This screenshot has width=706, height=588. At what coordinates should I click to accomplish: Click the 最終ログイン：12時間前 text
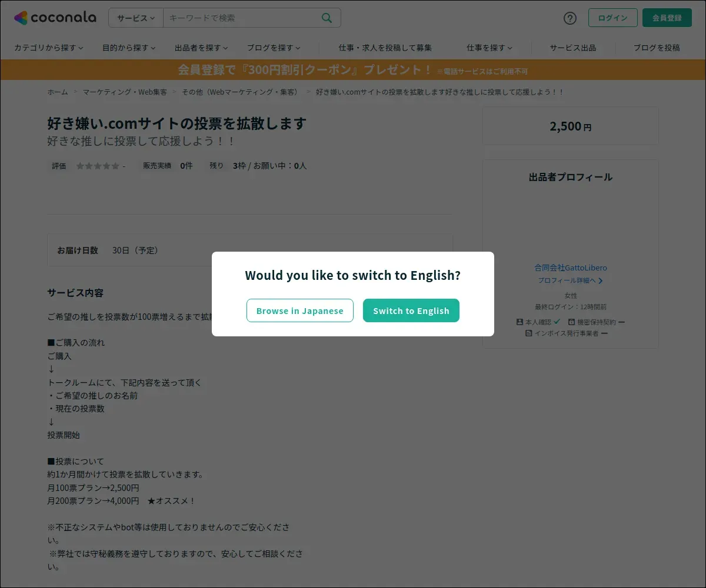tap(571, 307)
